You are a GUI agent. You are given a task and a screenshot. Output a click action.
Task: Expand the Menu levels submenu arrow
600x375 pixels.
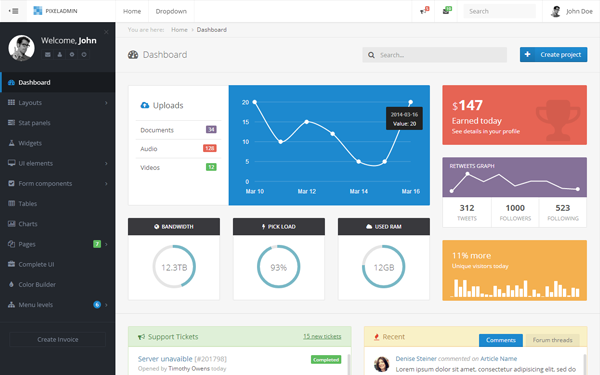coord(106,305)
